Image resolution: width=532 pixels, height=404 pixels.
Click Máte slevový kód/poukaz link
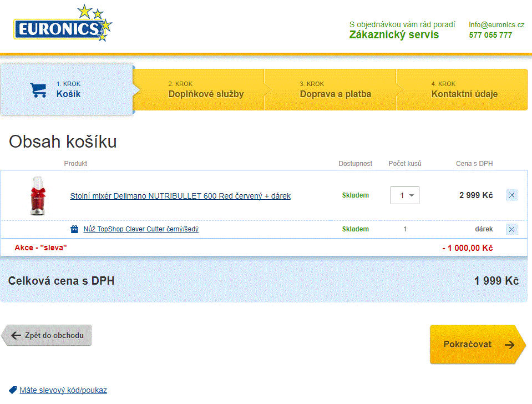point(63,391)
